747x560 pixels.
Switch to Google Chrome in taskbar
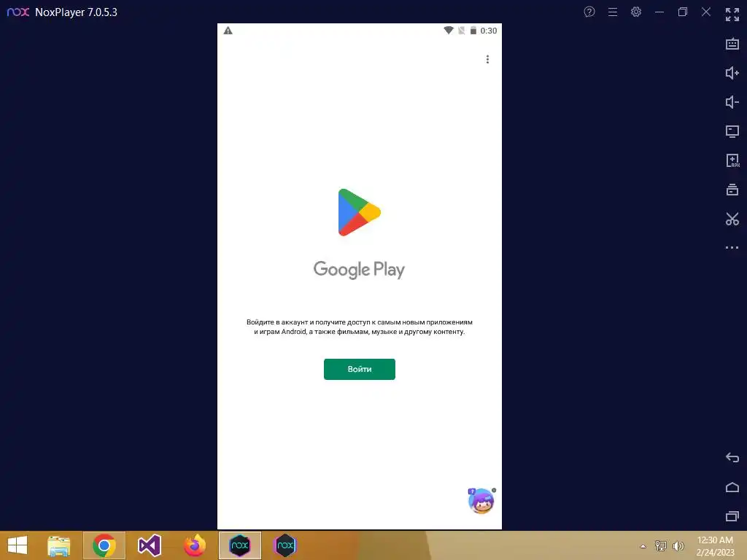[x=104, y=545]
